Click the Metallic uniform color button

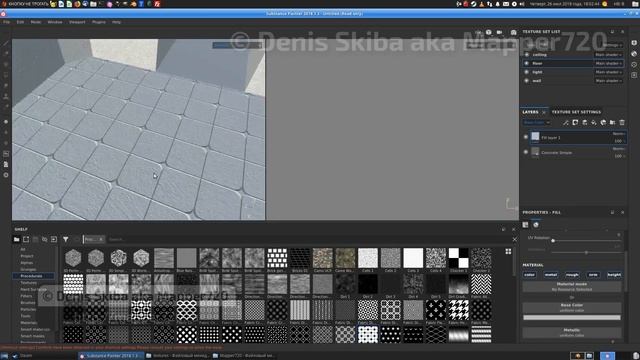coord(572,332)
